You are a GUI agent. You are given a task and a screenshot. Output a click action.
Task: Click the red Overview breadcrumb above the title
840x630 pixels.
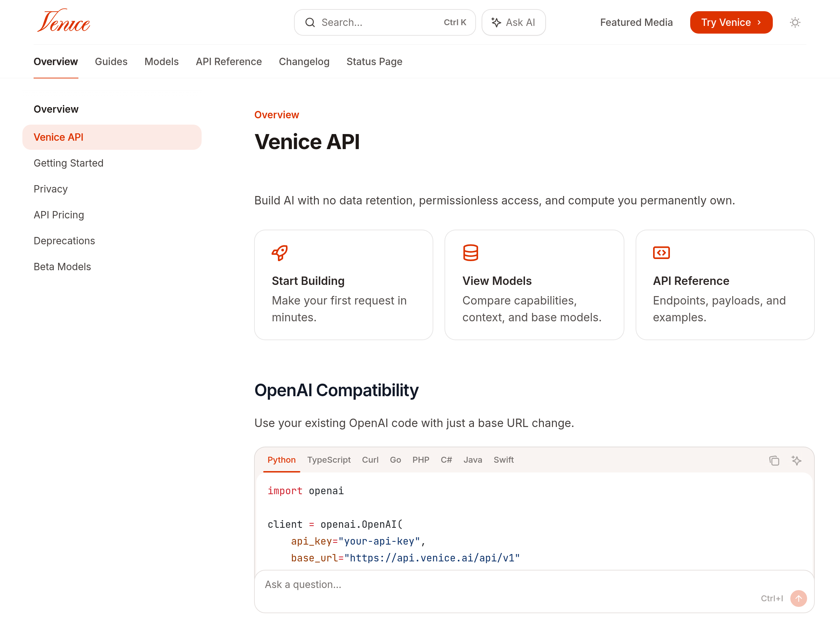point(276,115)
